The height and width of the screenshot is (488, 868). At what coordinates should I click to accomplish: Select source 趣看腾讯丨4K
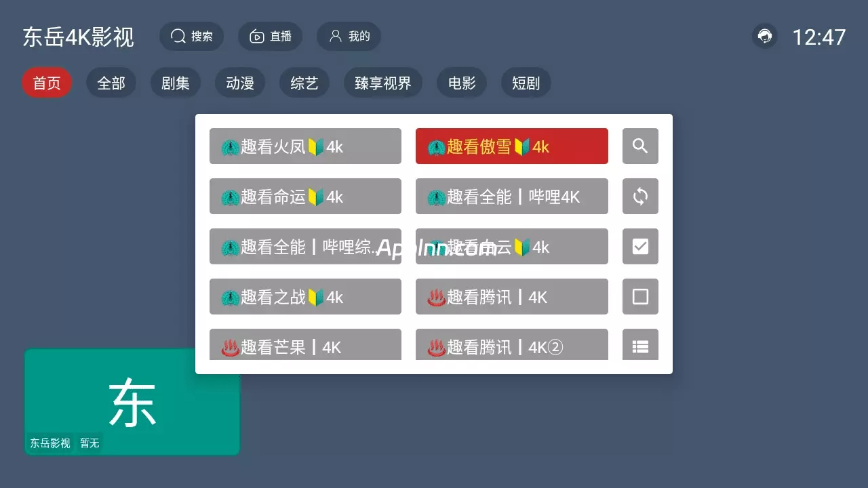[x=512, y=297]
